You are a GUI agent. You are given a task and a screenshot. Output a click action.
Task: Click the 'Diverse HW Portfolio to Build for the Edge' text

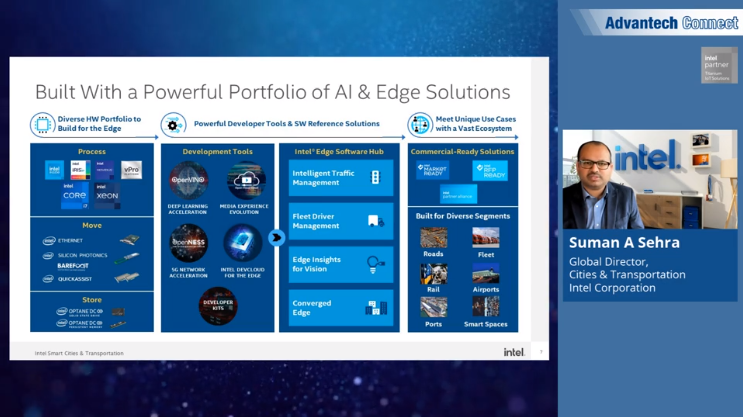tap(99, 124)
